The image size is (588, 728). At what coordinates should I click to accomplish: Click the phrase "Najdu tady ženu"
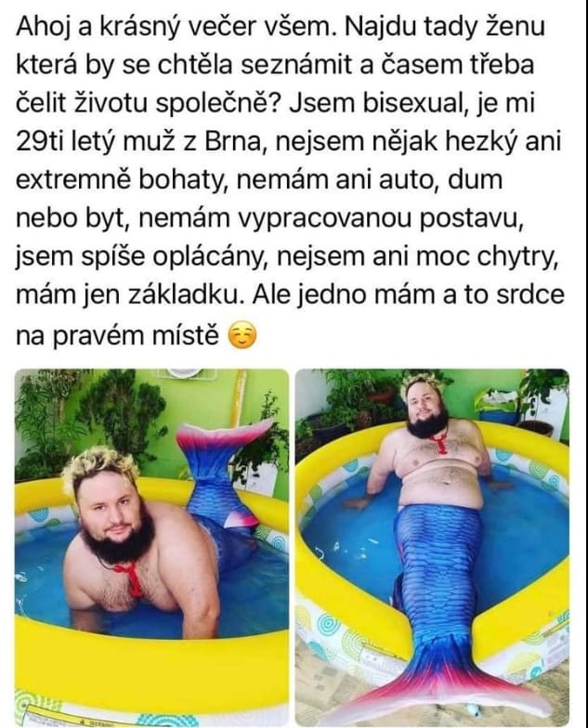pos(445,28)
